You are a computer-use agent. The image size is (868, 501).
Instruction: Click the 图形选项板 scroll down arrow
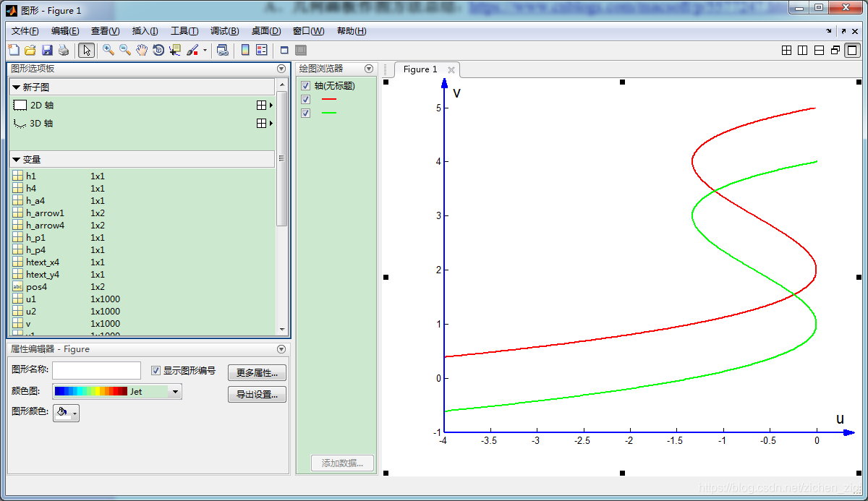[x=282, y=330]
